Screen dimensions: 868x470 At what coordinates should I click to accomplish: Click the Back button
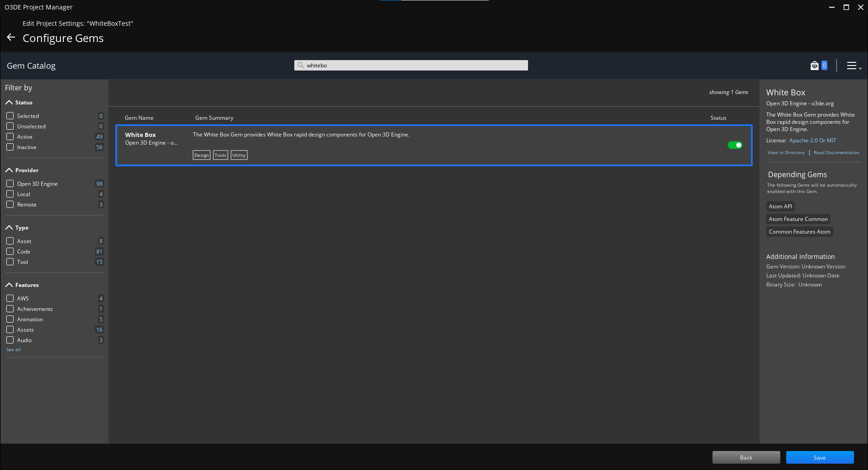[x=746, y=457]
